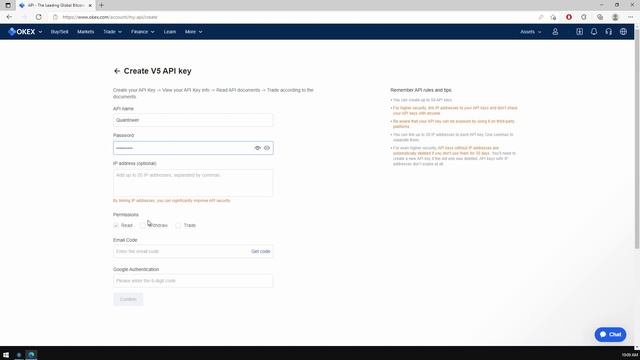Image resolution: width=640 pixels, height=360 pixels.
Task: Open the Learn menu item
Action: (170, 32)
